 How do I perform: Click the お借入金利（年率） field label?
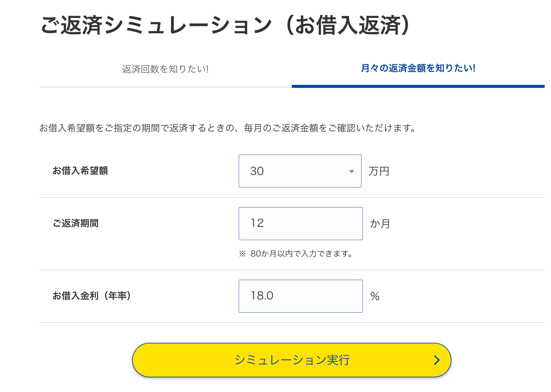coord(92,296)
